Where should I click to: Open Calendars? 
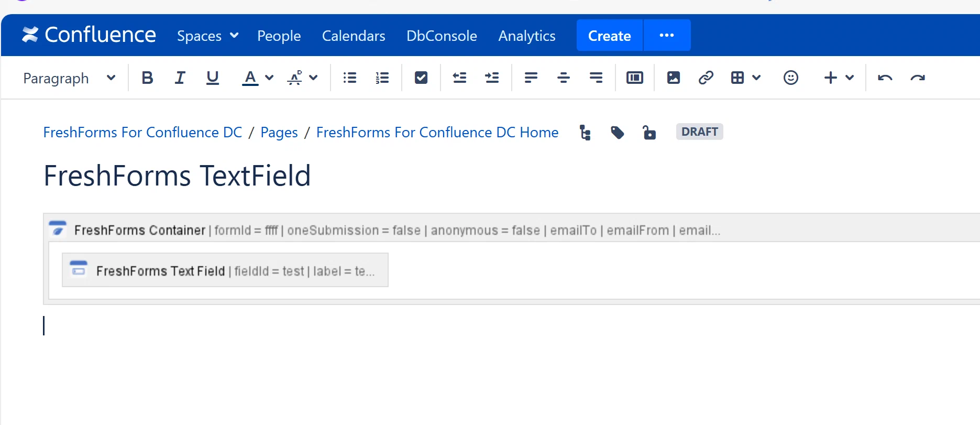(354, 36)
